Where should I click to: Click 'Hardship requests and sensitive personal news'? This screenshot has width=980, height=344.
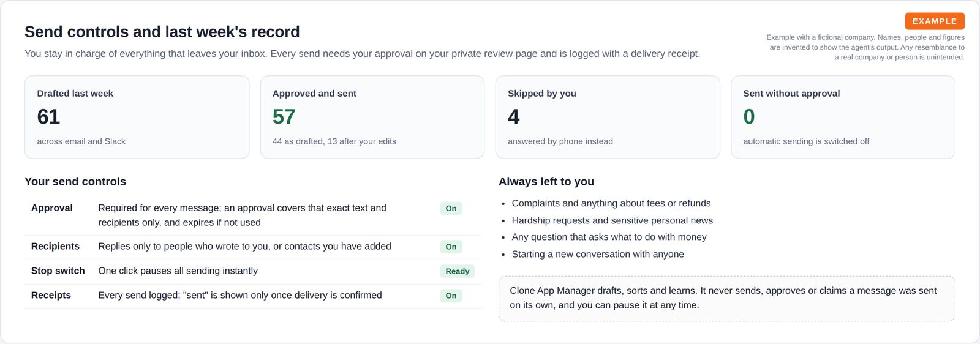point(612,220)
